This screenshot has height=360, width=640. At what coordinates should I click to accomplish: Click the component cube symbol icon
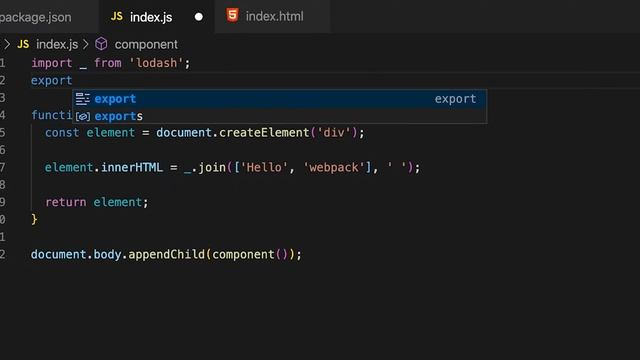pos(101,44)
